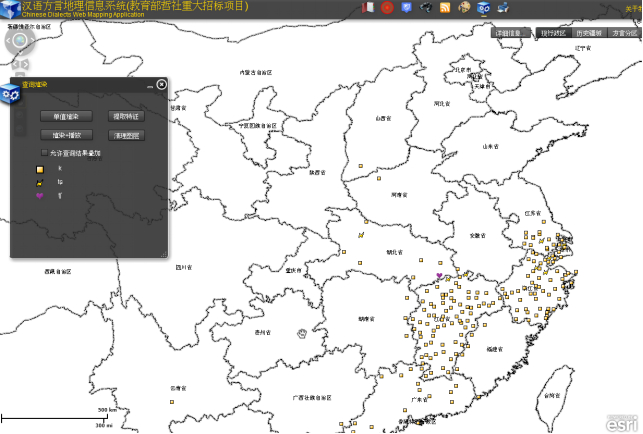643x434 pixels.
Task: Pan map left with navigation arrow
Action: pos(8,41)
